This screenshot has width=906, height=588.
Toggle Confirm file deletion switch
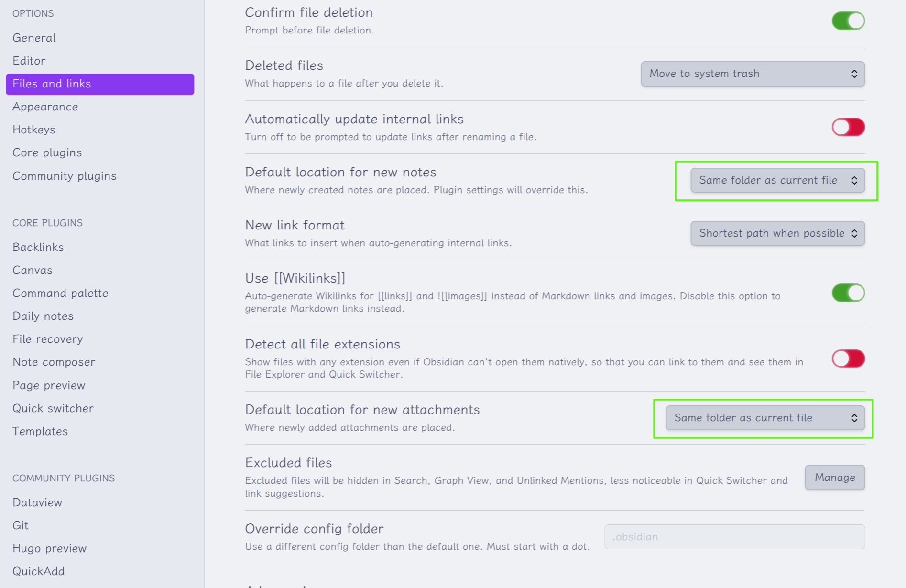[848, 21]
